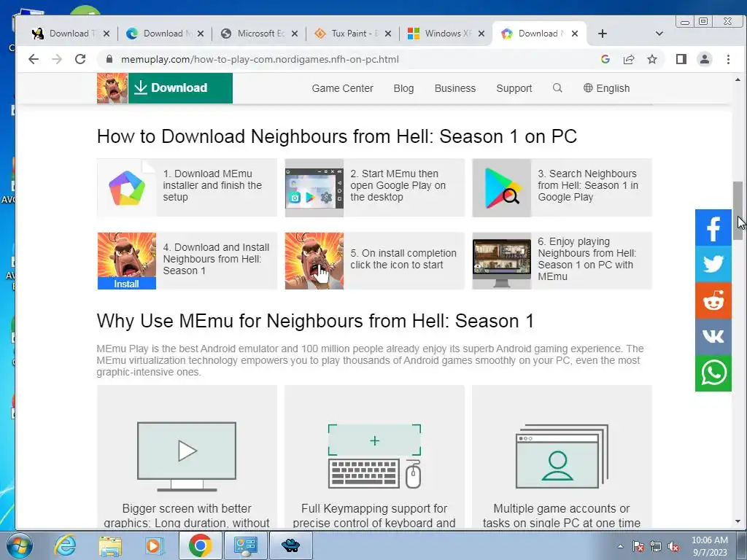
Task: Toggle the browser side panel icon
Action: coord(681,59)
